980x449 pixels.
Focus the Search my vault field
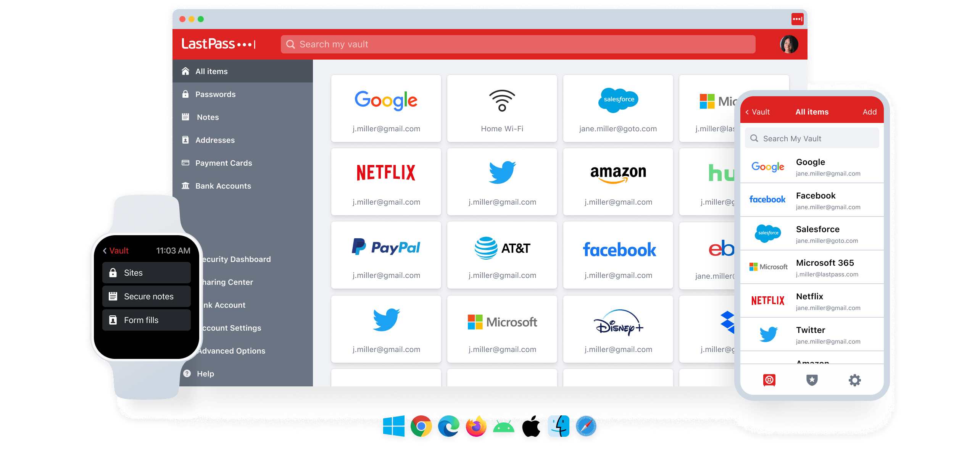[x=518, y=44]
